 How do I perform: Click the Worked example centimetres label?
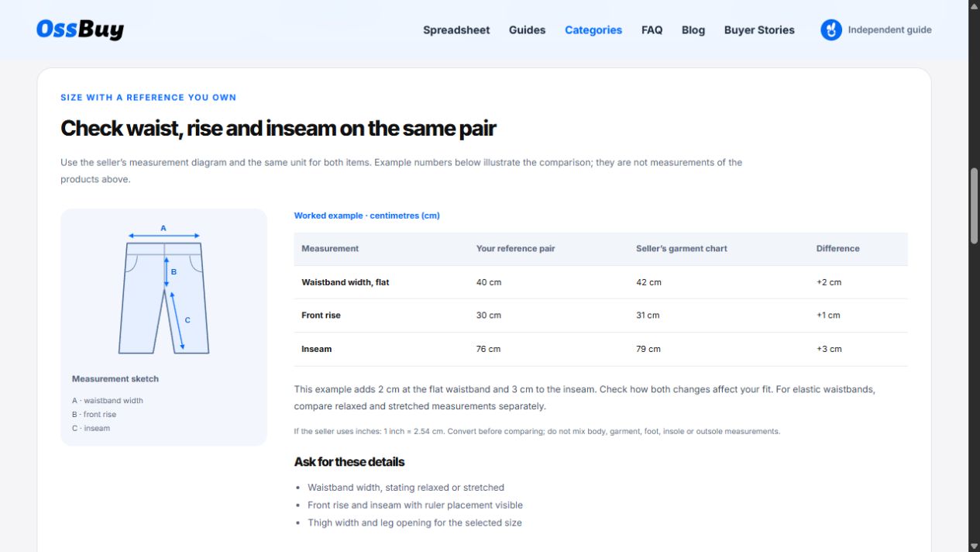pos(366,216)
